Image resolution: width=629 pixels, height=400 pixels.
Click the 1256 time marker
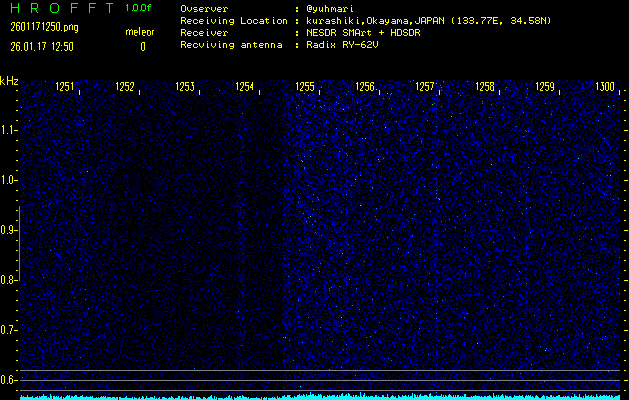tap(365, 87)
